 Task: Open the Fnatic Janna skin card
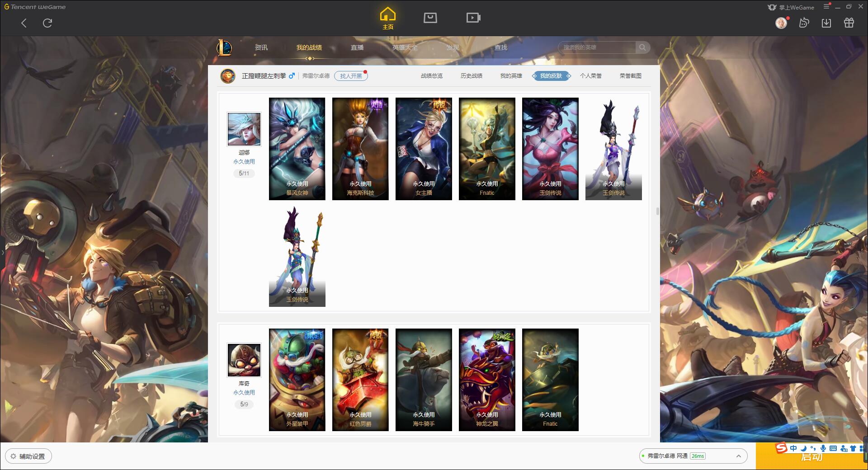click(487, 149)
